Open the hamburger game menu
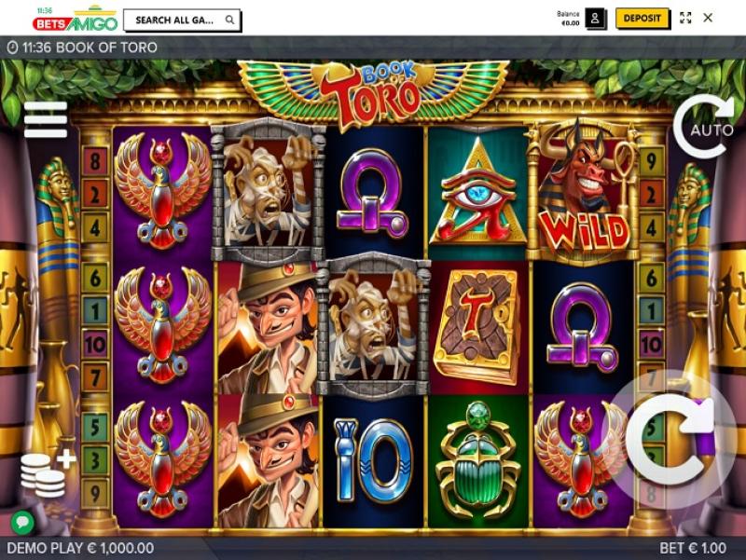The image size is (746, 560). click(x=46, y=119)
